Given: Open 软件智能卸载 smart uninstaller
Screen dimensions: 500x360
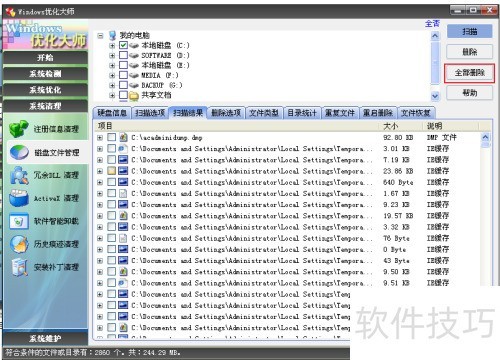Looking at the screenshot, I should click(45, 221).
